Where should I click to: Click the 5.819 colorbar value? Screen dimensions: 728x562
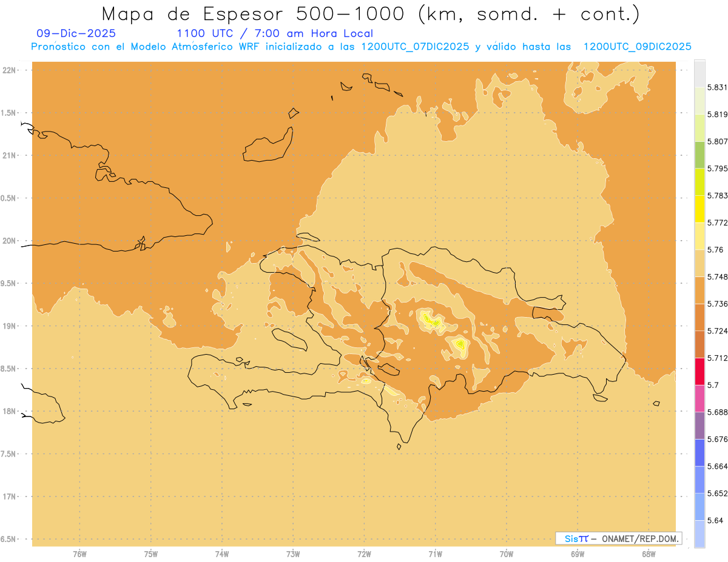pyautogui.click(x=717, y=114)
